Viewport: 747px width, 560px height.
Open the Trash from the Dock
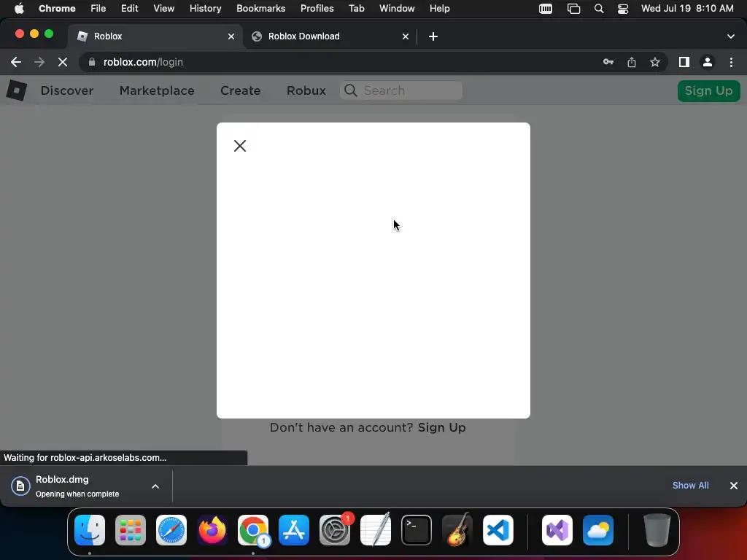[x=657, y=530]
